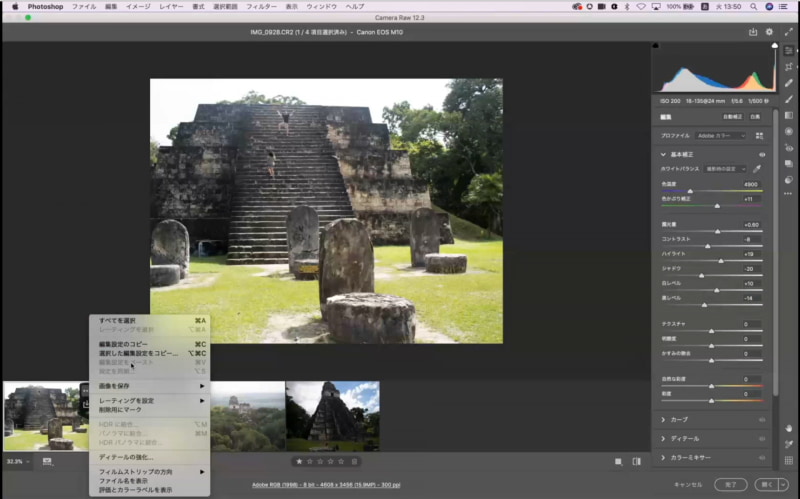Toggle 基本補正 panel visibility eye
Viewport: 800px width, 499px height.
762,155
